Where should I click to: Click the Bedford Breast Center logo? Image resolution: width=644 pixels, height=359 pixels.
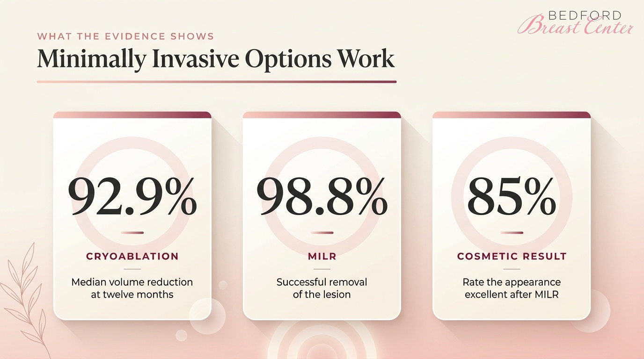pyautogui.click(x=575, y=22)
